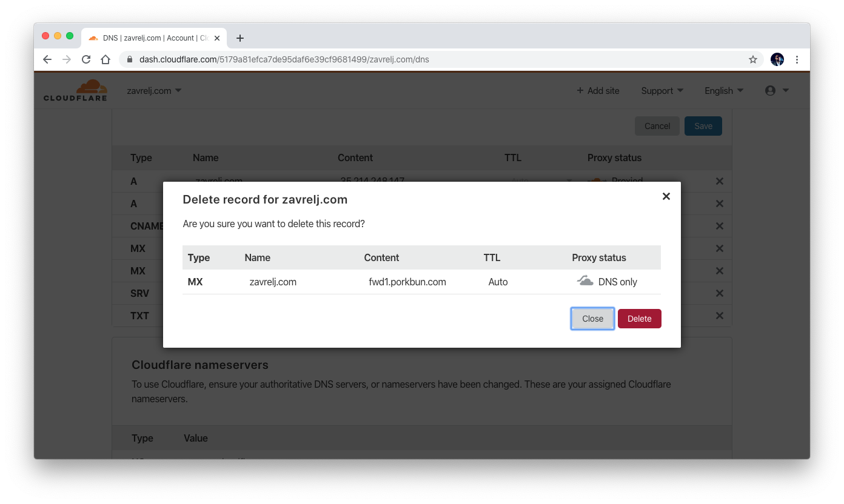The width and height of the screenshot is (844, 504).
Task: Click the CNAME record type in background table
Action: tap(146, 226)
